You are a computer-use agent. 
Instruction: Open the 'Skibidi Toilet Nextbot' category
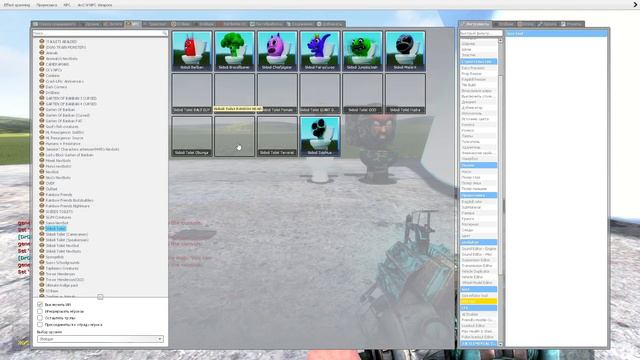(62, 246)
